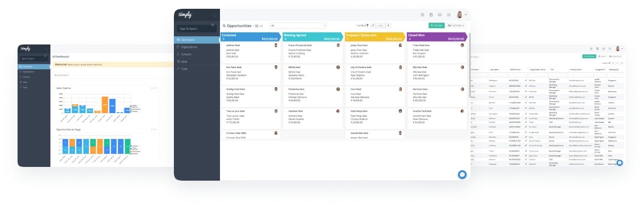Click the Type To Search field

pos(197,29)
